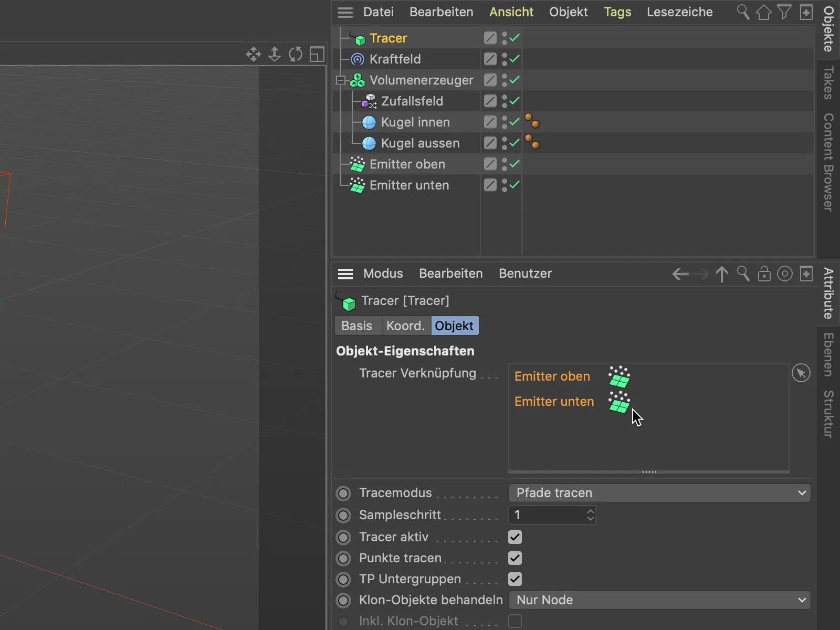Open the Ebenen side tab
840x630 pixels.
click(x=828, y=354)
